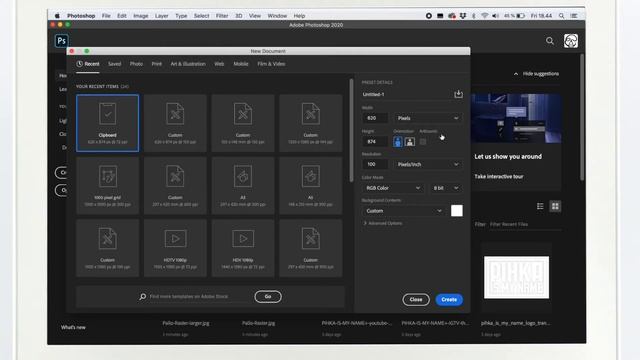The width and height of the screenshot is (640, 360).
Task: Enable the Artboards checkbox
Action: [423, 142]
